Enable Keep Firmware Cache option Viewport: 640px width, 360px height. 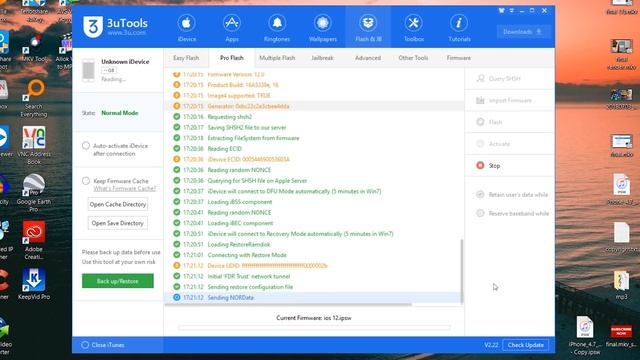pos(86,181)
